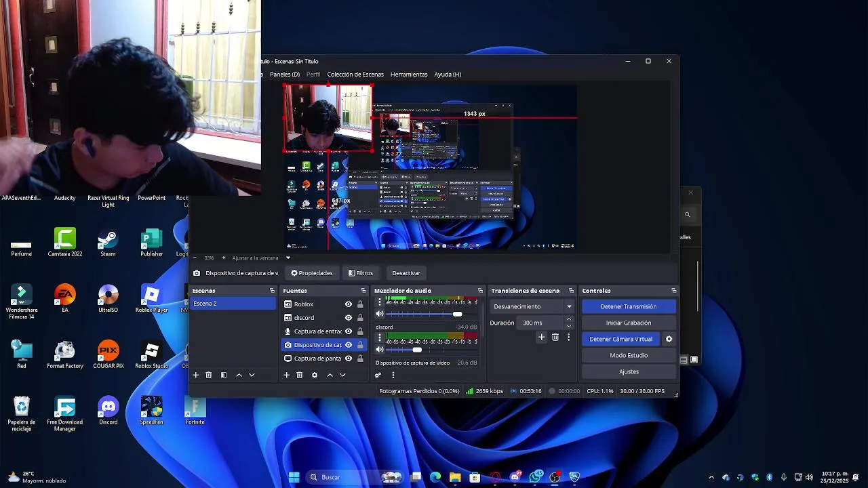868x488 pixels.
Task: Open transition properties three-dot menu
Action: tap(568, 337)
